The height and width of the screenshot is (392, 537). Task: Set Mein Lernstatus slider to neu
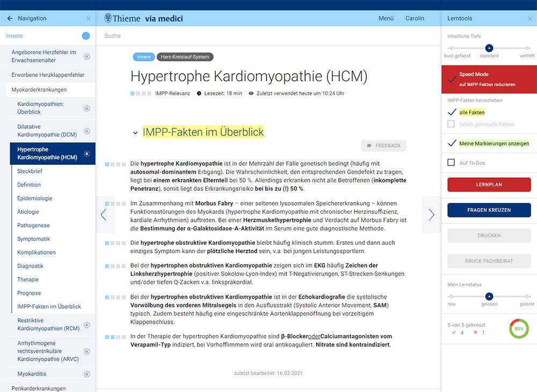(x=451, y=296)
